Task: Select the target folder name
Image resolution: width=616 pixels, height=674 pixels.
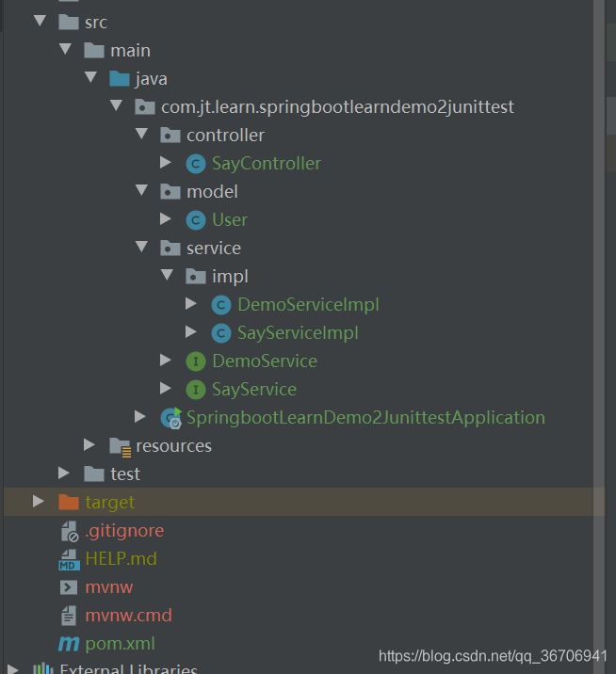Action: pos(109,503)
